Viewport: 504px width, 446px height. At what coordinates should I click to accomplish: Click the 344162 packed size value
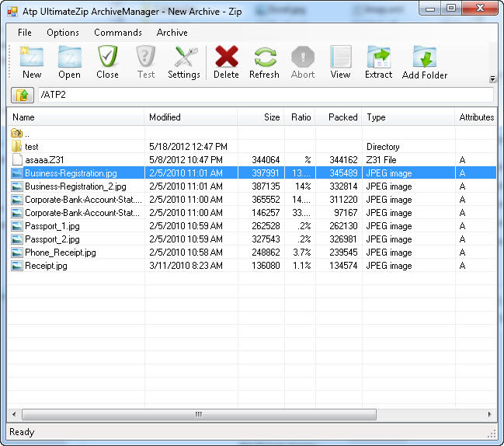pyautogui.click(x=343, y=160)
